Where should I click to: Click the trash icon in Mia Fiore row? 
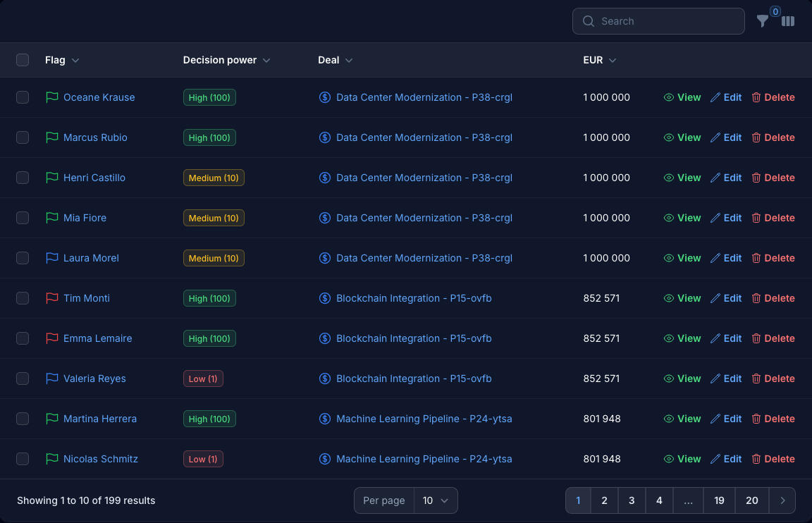[756, 218]
